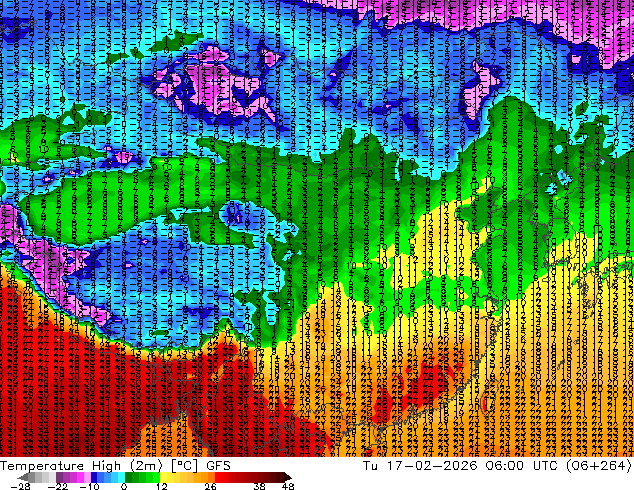Click the 48 legend scale label

[288, 486]
